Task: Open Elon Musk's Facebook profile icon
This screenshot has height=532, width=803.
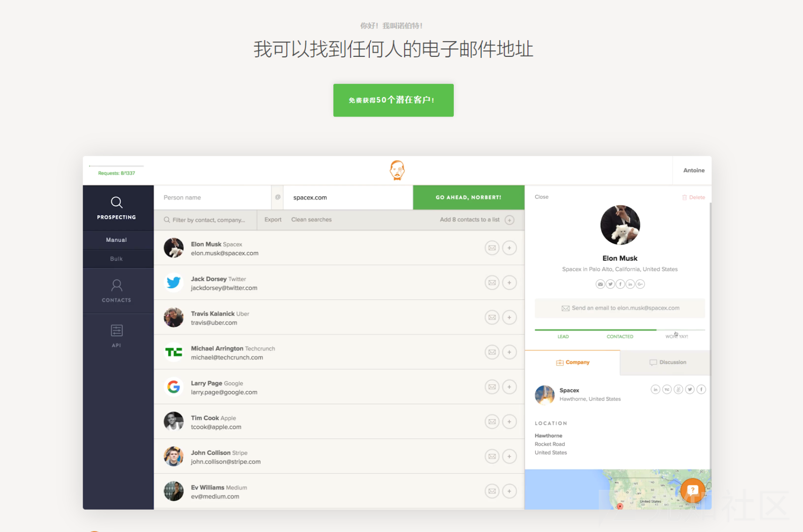Action: click(x=620, y=284)
